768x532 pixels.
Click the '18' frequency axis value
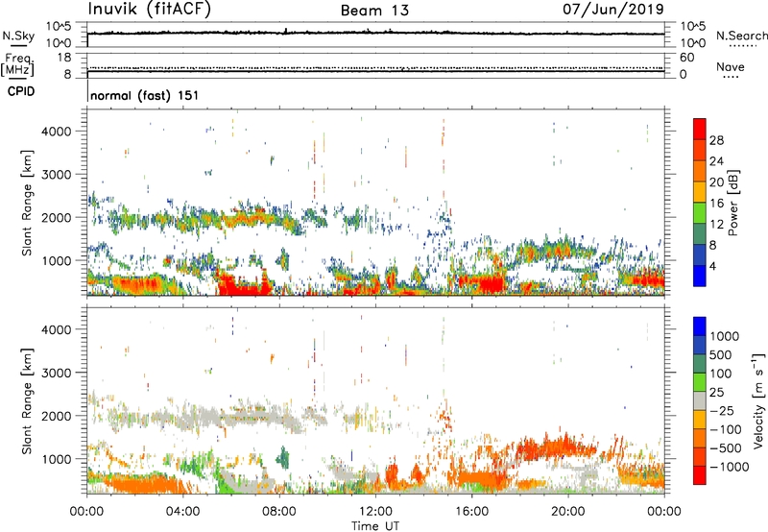tap(64, 58)
